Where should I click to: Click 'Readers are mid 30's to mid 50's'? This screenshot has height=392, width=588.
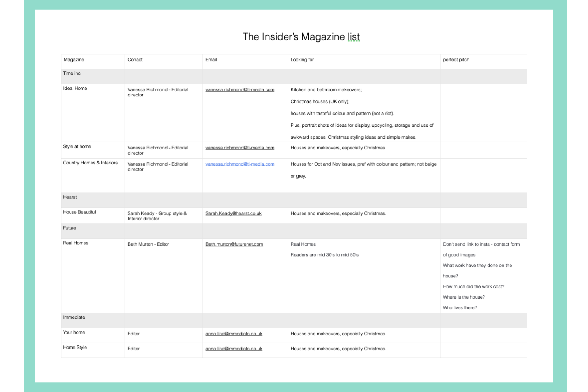[x=325, y=255]
